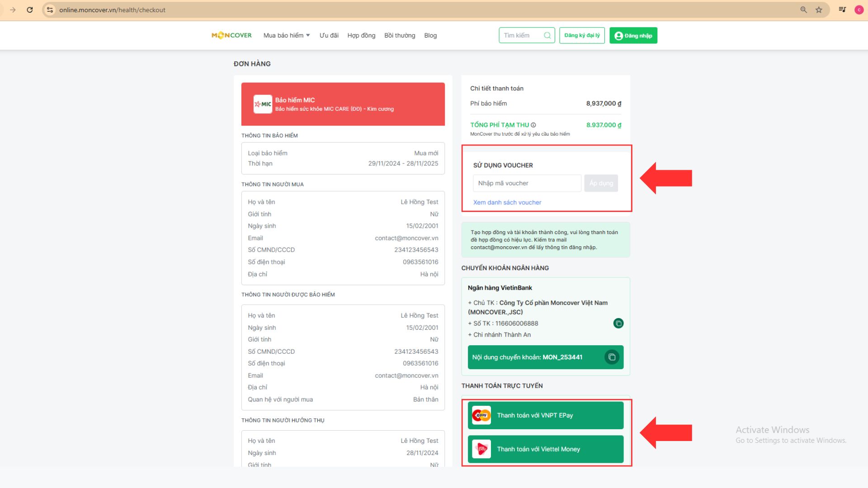Click the Áp dụng voucher button
The width and height of the screenshot is (868, 488).
coord(601,183)
